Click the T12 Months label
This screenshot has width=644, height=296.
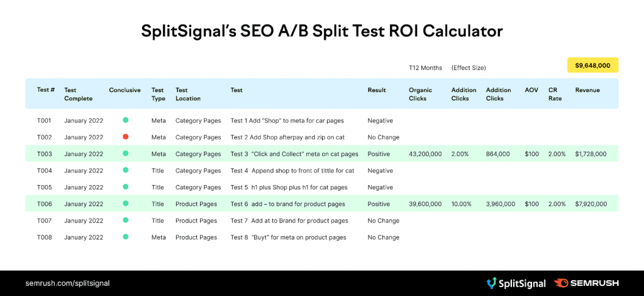point(425,67)
